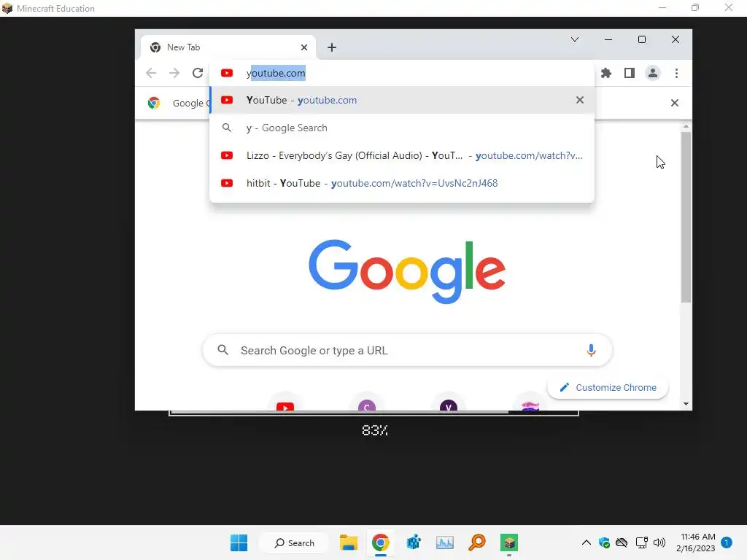Click the Chrome taskbar icon
This screenshot has height=560, width=747.
380,542
